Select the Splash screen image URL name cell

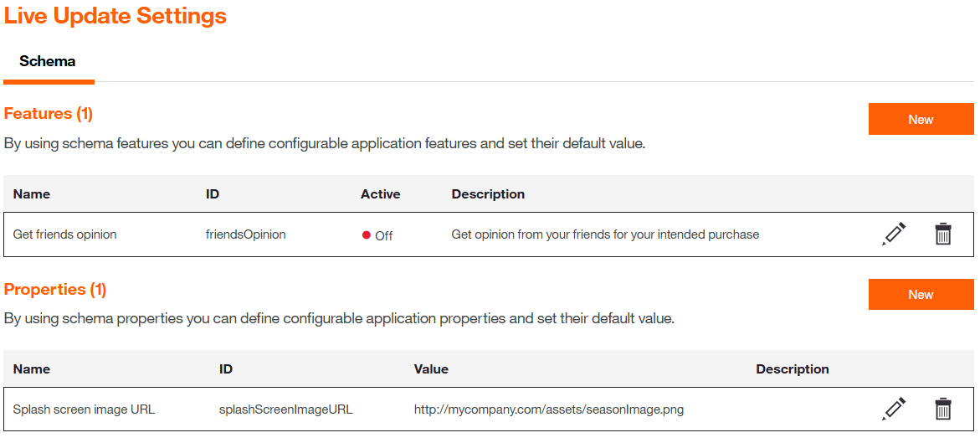click(84, 410)
